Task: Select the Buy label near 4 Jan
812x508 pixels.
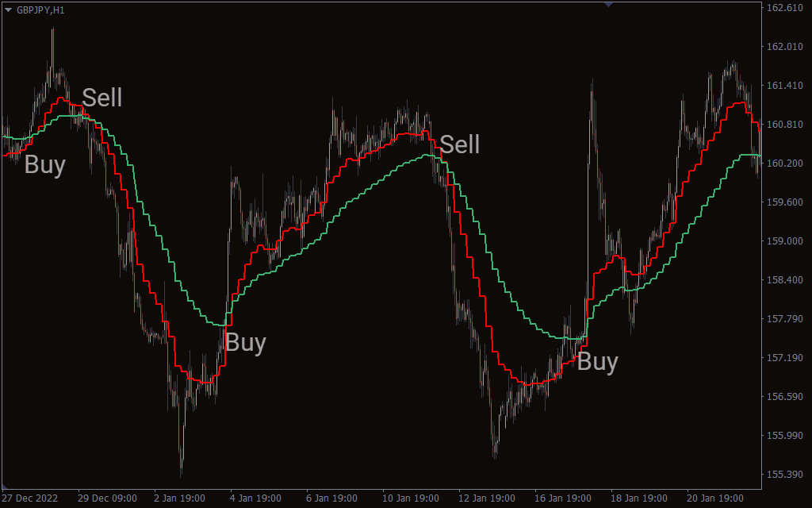Action: point(246,343)
